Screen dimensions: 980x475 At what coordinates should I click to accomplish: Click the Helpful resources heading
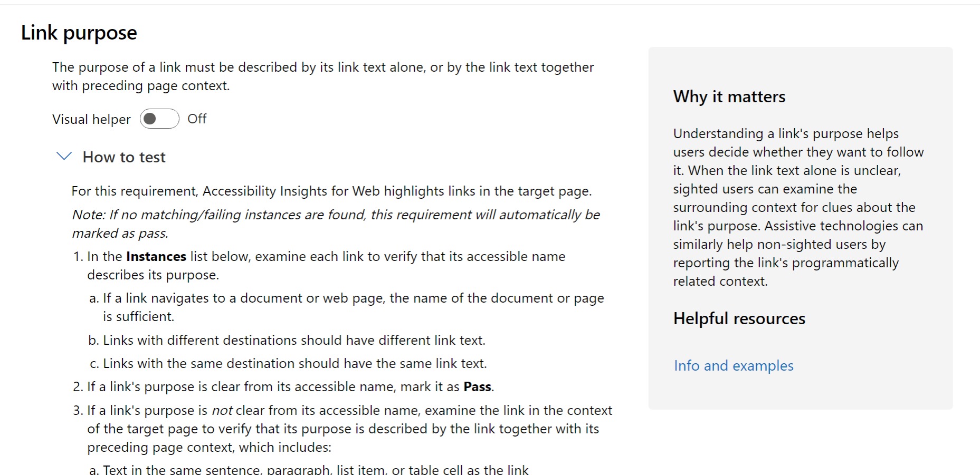coord(738,318)
